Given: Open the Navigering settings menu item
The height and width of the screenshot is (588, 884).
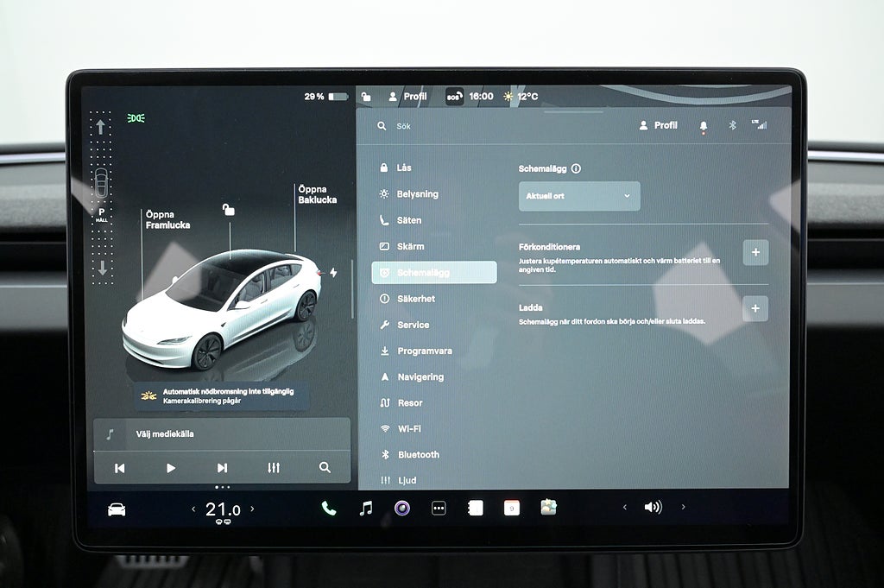Looking at the screenshot, I should (420, 377).
